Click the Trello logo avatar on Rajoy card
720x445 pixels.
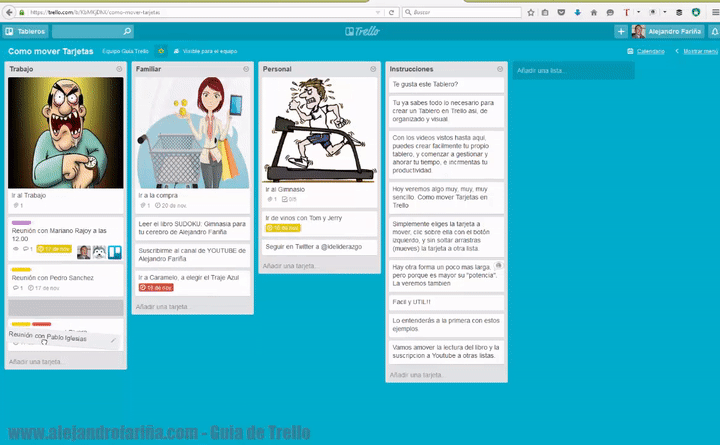pos(115,252)
